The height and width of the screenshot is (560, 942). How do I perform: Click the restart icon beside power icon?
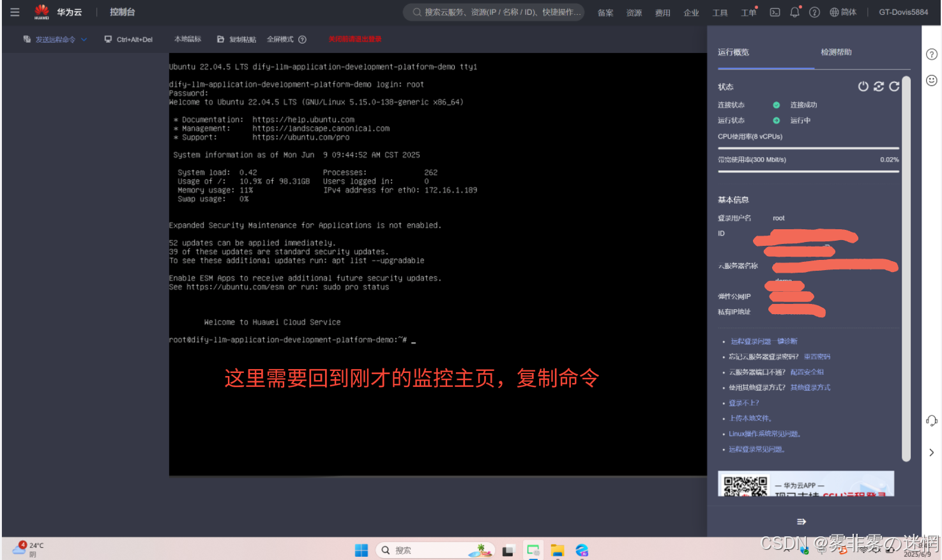(x=879, y=86)
